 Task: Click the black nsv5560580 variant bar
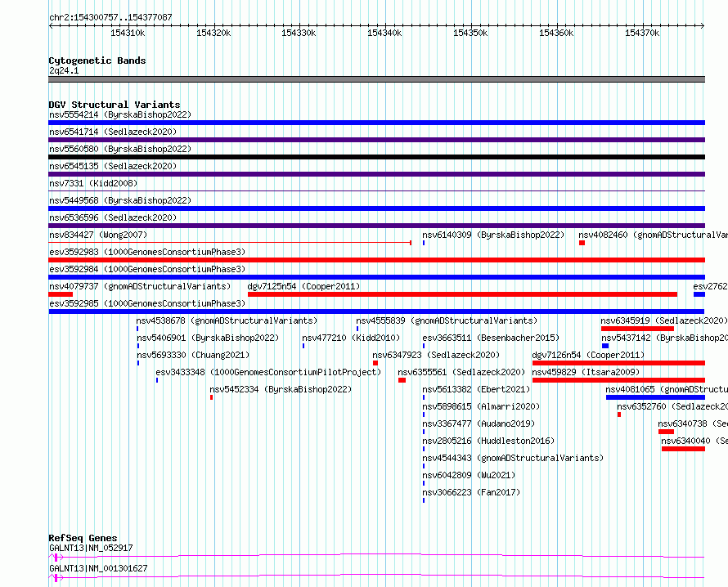376,157
